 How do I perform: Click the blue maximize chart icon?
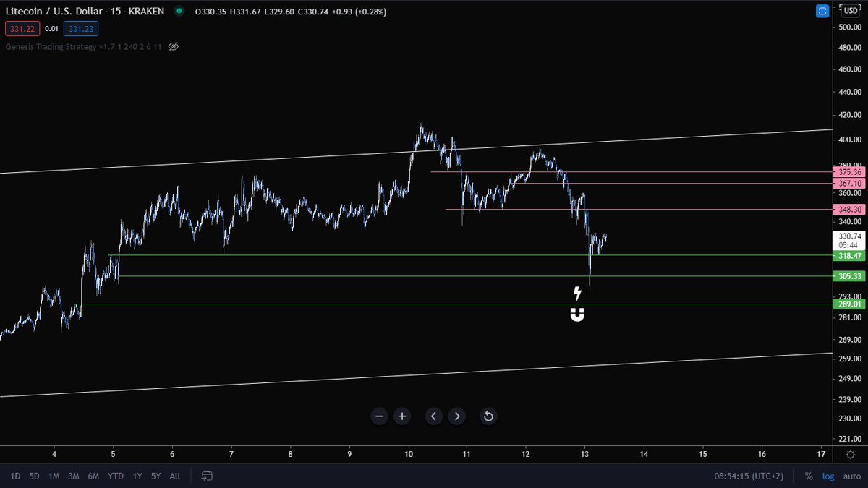822,11
